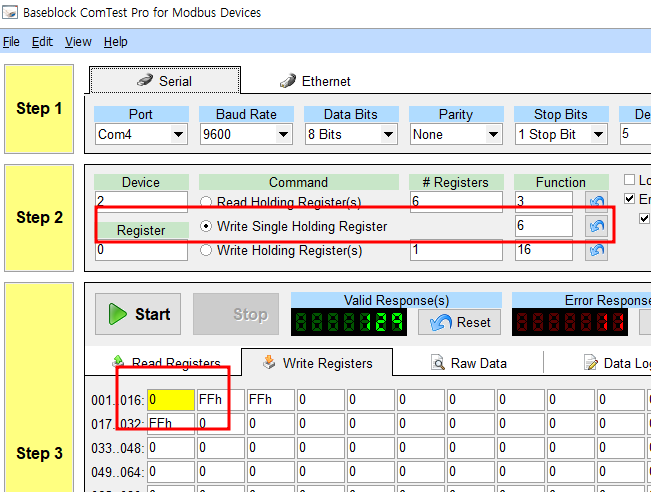Switch to the Data Log tab
651x492 pixels.
[617, 363]
